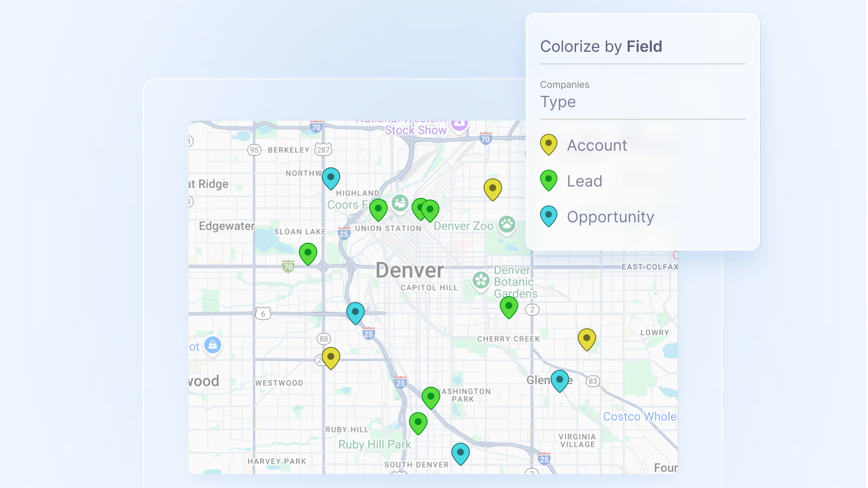Select the blue pin near Glendale

(560, 380)
